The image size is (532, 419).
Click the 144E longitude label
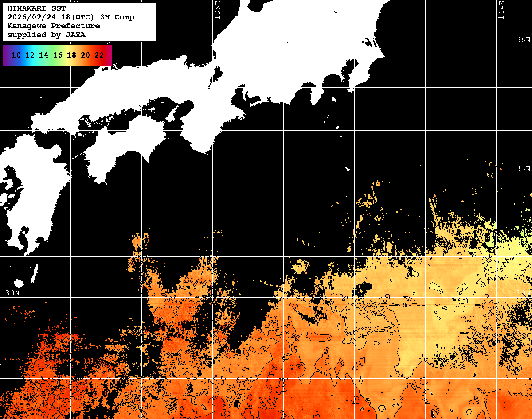(501, 10)
